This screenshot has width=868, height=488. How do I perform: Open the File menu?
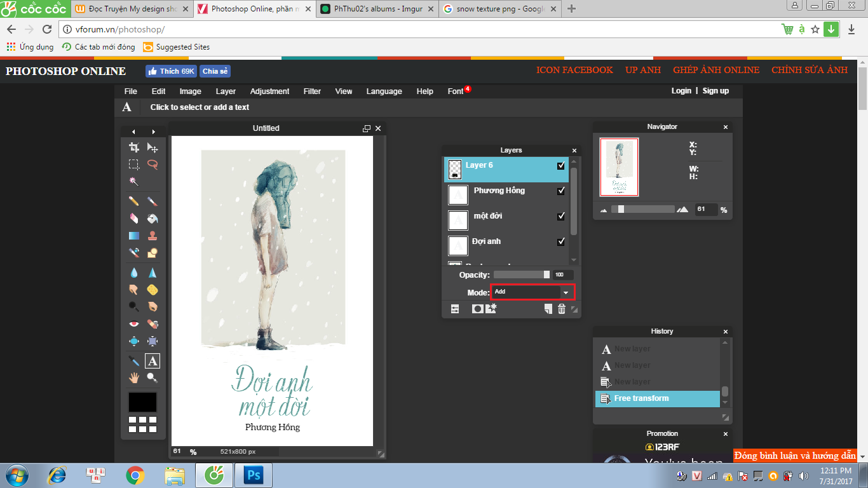point(131,91)
